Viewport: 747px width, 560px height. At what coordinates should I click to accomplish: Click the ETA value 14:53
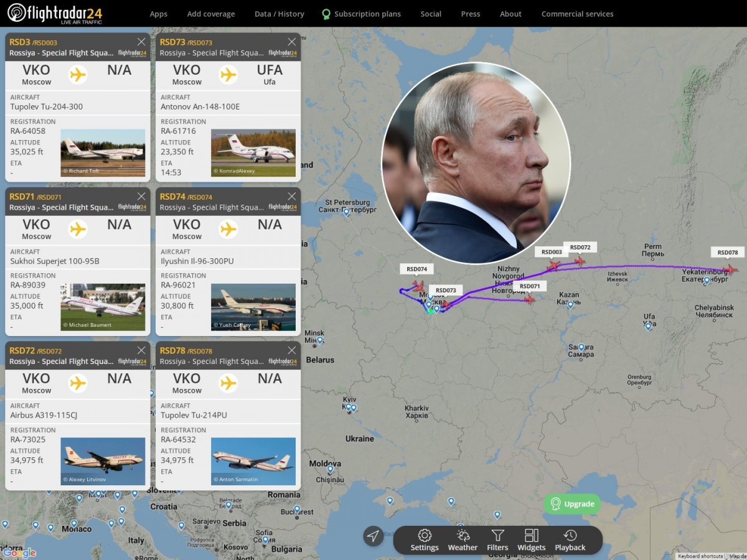click(171, 172)
